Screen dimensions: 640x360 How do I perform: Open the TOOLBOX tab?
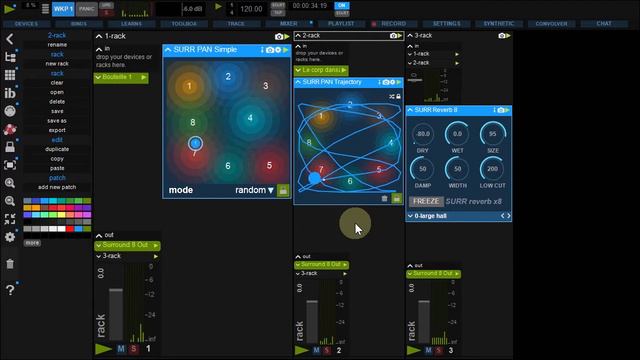[184, 24]
